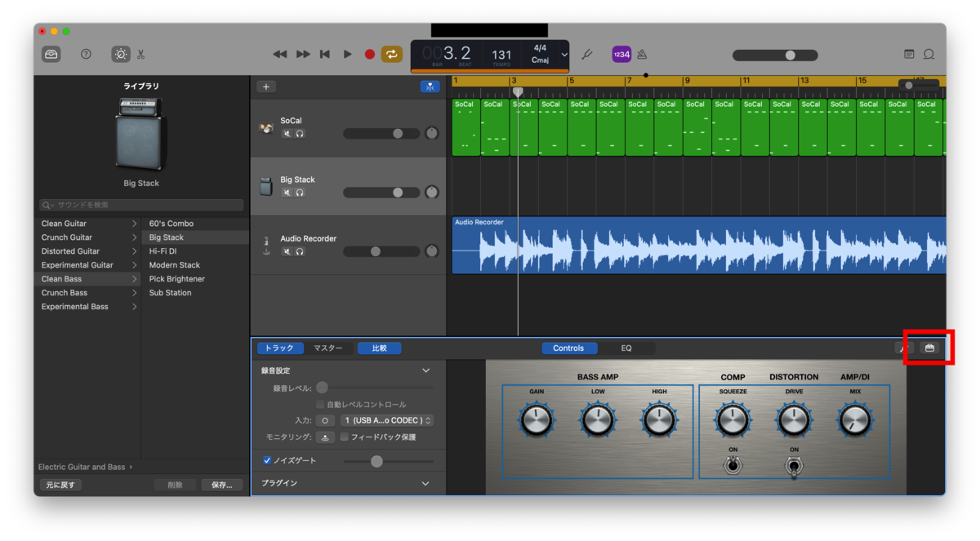Open the Tuner with the tuning fork icon
This screenshot has width=980, height=541.
click(x=586, y=55)
